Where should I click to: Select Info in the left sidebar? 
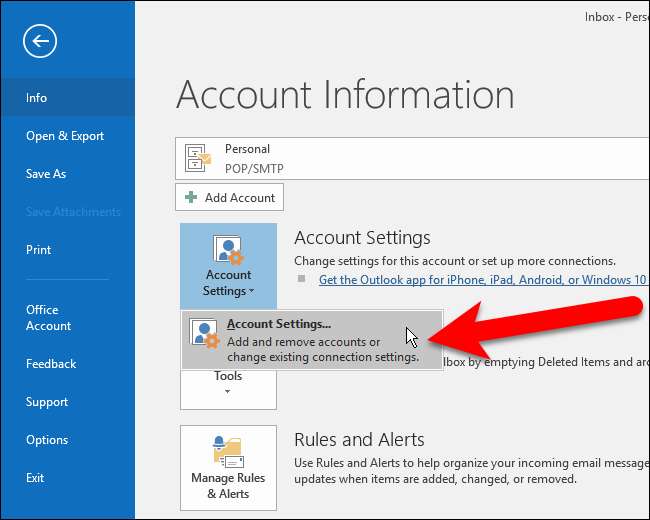[x=37, y=98]
